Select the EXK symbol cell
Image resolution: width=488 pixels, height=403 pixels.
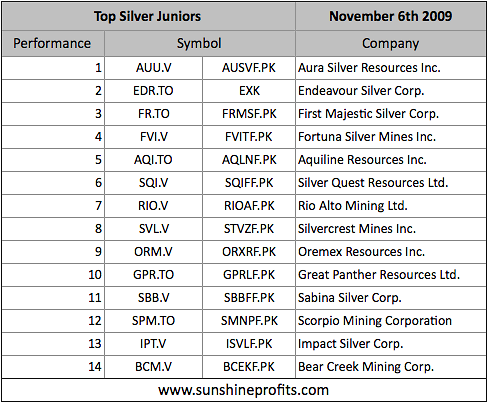pyautogui.click(x=249, y=91)
